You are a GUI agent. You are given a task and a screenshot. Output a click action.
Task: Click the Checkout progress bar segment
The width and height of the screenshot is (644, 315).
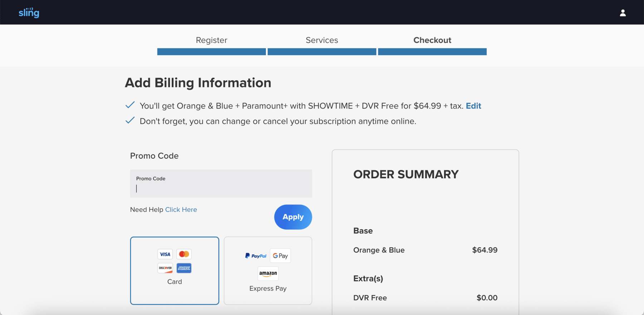tap(432, 52)
